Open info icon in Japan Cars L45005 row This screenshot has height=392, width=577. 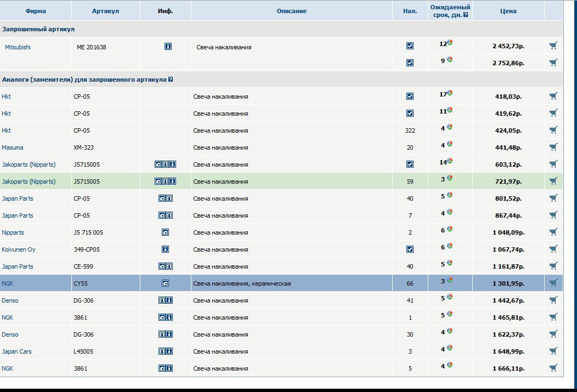tap(169, 351)
